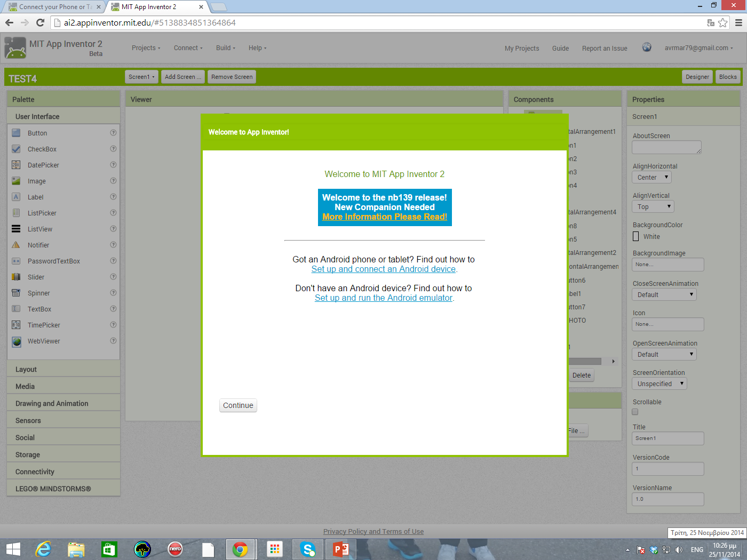Click the MIT App Inventor android logo
Image resolution: width=747 pixels, height=560 pixels.
(x=15, y=48)
